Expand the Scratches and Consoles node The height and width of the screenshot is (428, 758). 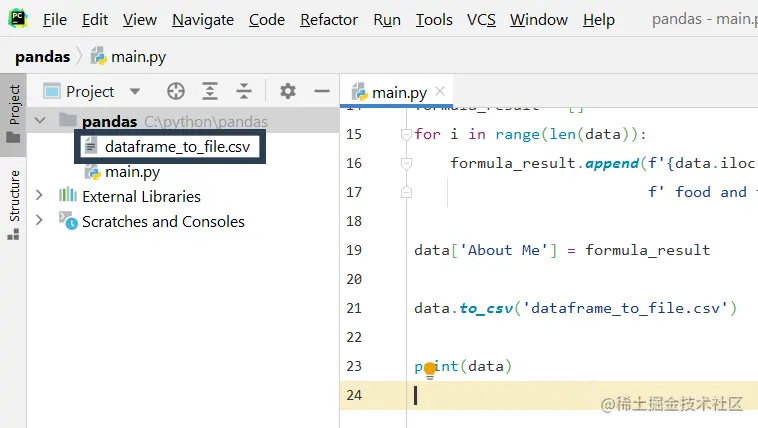(40, 221)
